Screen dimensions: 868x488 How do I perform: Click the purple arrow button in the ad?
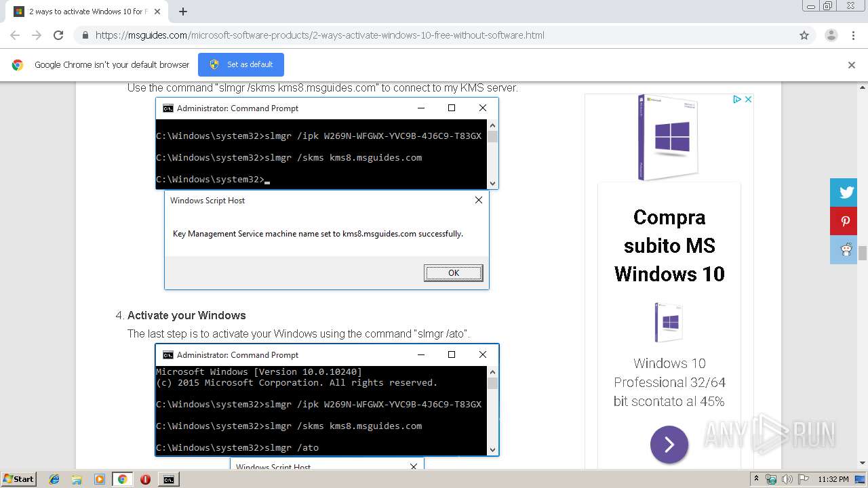pos(669,445)
